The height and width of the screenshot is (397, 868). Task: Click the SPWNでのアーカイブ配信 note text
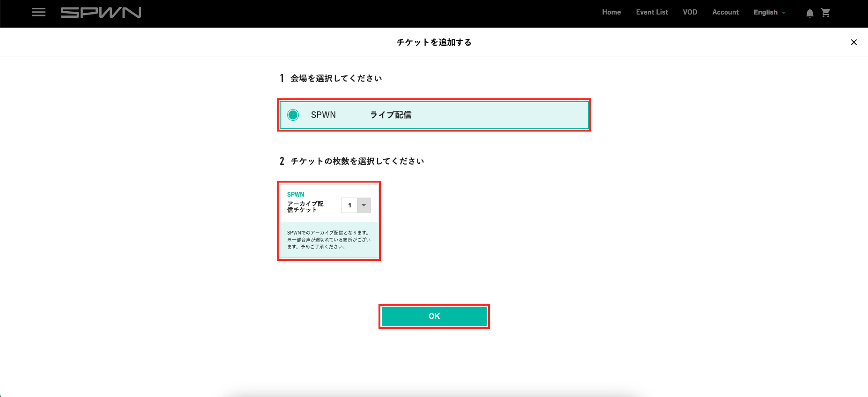(328, 239)
